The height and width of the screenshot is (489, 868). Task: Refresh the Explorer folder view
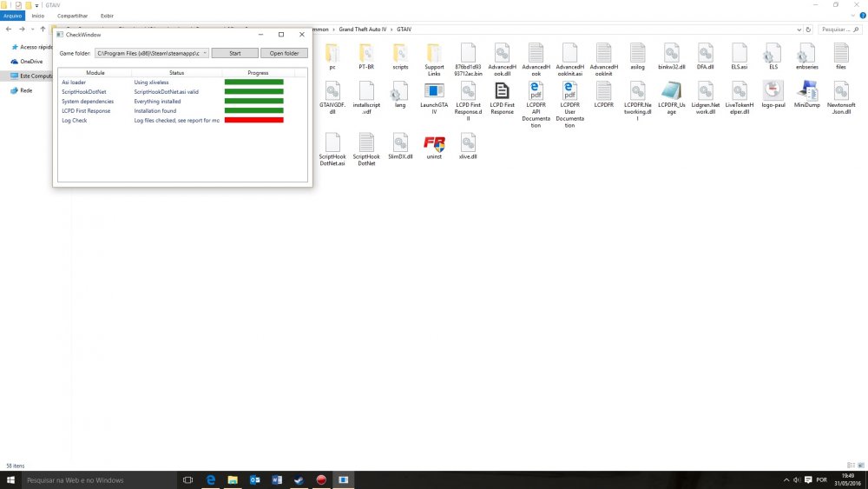click(x=808, y=30)
